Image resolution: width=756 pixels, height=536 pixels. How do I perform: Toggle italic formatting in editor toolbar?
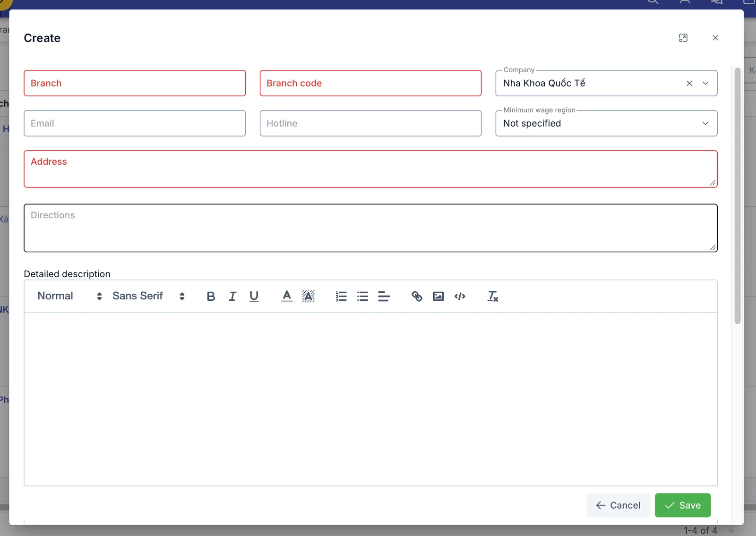point(232,296)
